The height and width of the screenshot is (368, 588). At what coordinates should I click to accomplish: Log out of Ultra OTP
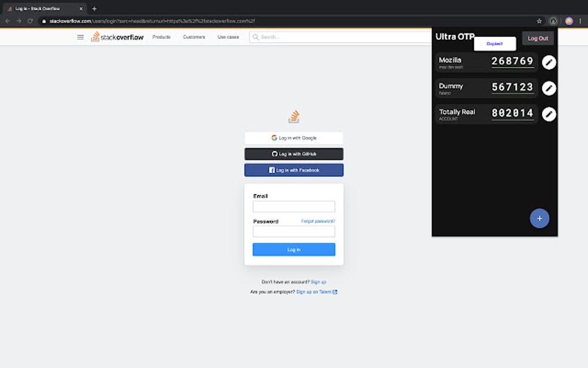(x=538, y=38)
